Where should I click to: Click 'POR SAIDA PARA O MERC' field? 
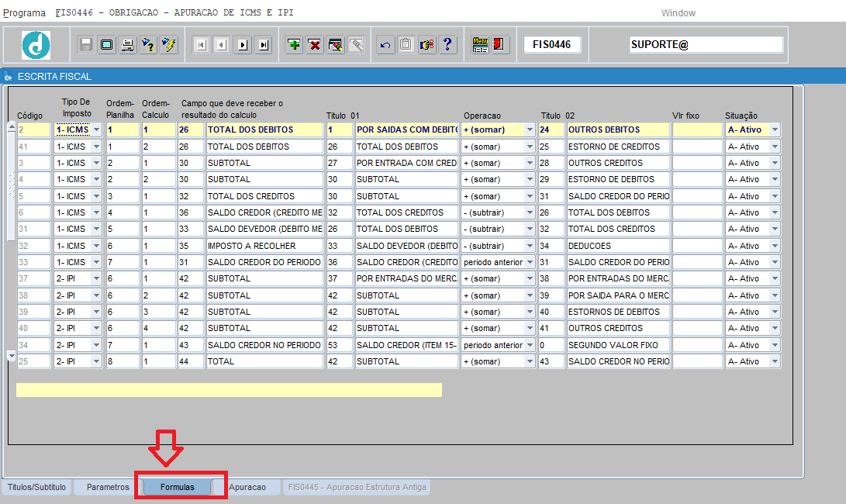coord(618,295)
